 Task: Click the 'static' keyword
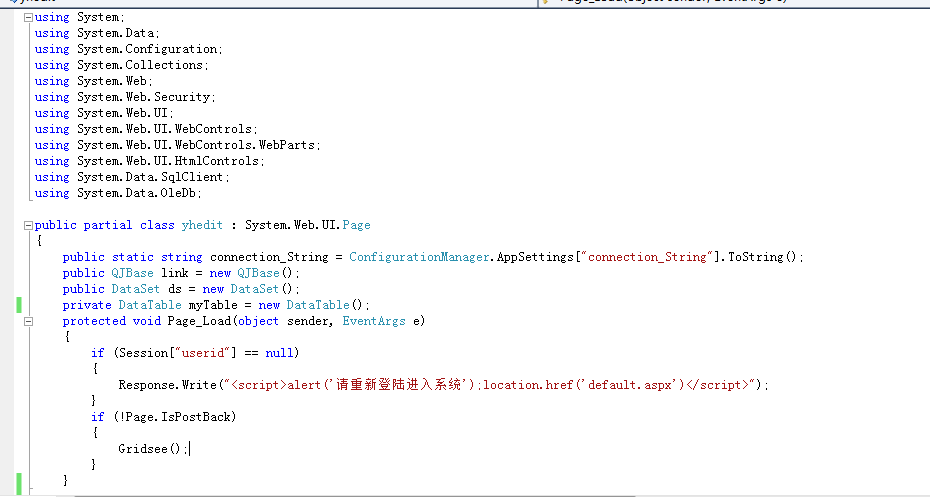pyautogui.click(x=132, y=257)
